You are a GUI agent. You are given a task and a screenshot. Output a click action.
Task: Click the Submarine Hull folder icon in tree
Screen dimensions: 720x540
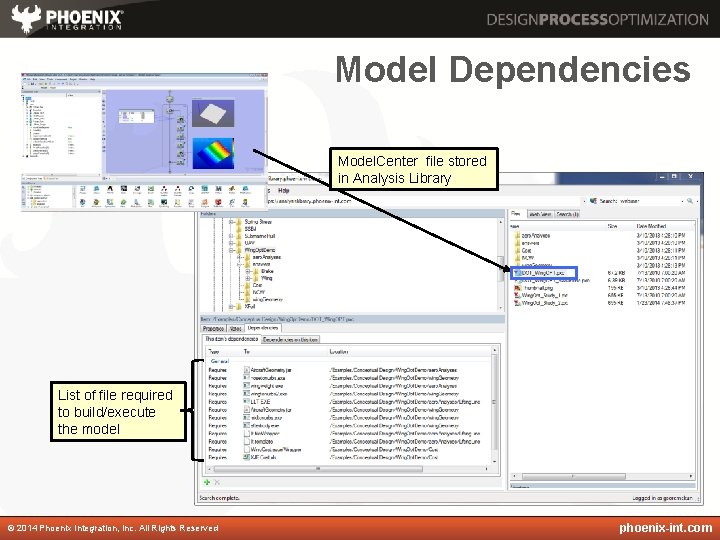[x=239, y=236]
